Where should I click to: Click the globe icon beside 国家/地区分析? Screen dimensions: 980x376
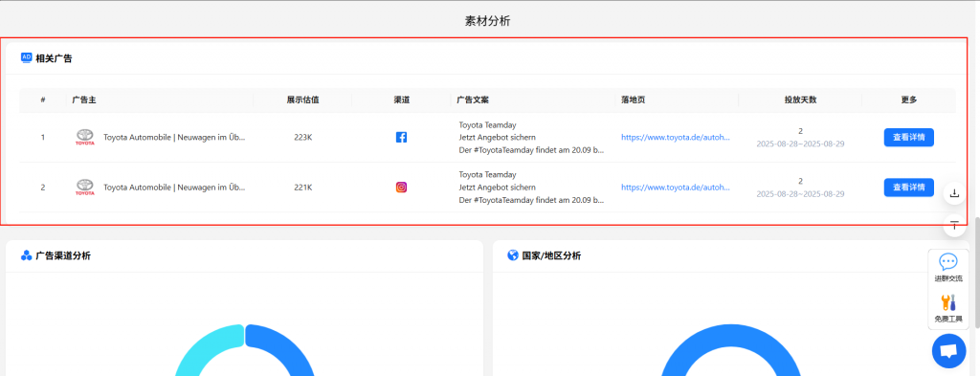pos(513,255)
